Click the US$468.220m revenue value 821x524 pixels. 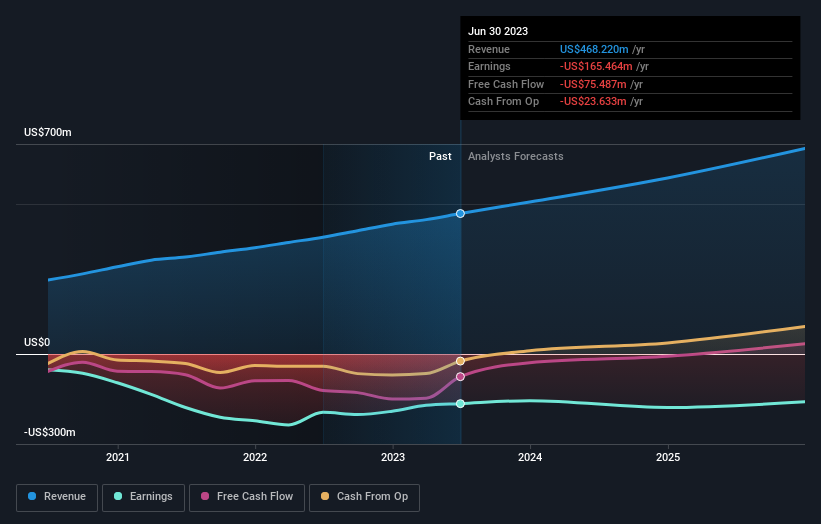pos(594,49)
